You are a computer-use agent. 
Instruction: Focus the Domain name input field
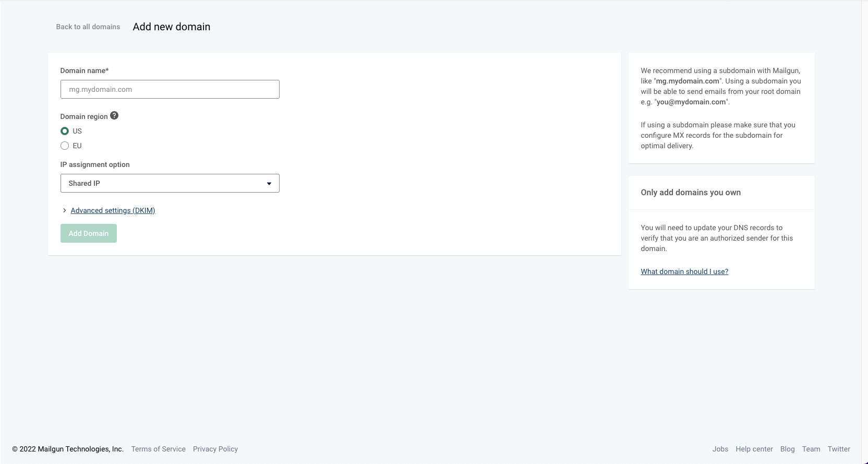pyautogui.click(x=170, y=89)
